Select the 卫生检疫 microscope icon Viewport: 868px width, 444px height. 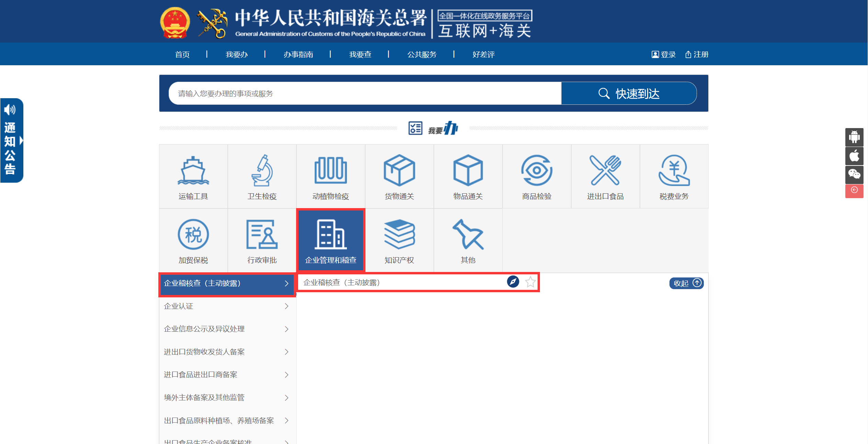262,171
